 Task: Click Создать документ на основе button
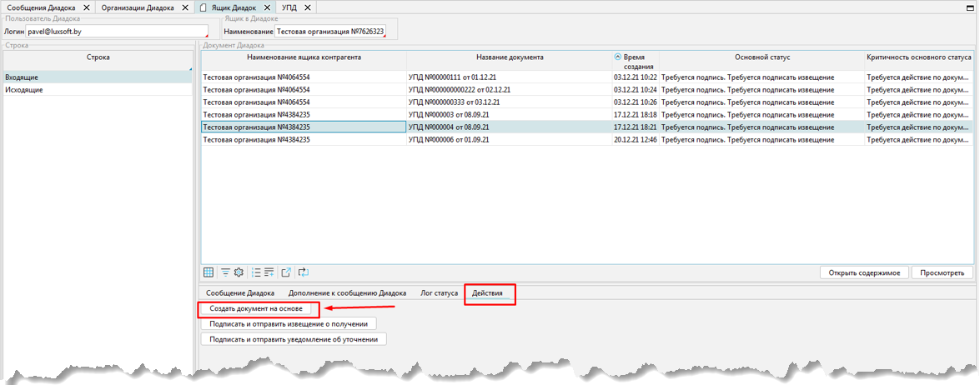[255, 308]
